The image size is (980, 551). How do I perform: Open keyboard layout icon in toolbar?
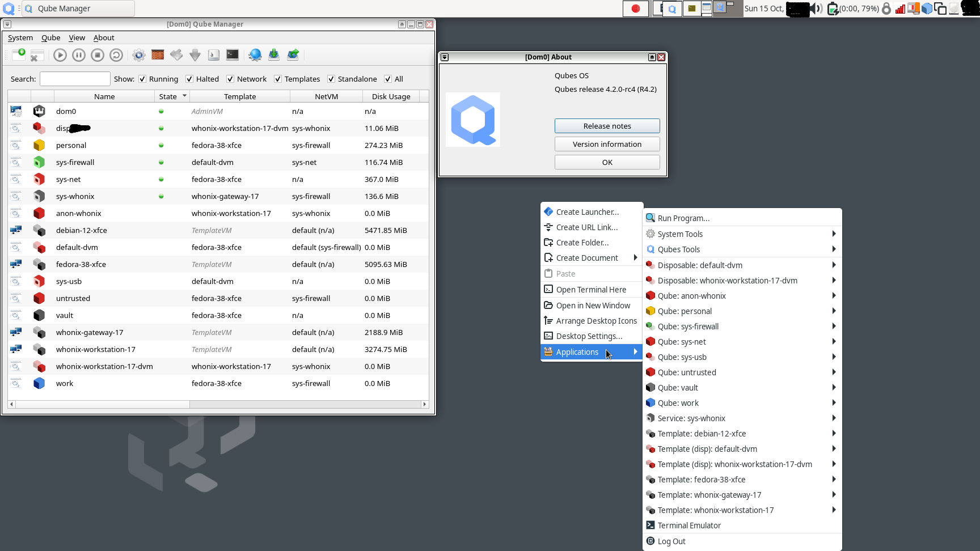click(x=214, y=55)
